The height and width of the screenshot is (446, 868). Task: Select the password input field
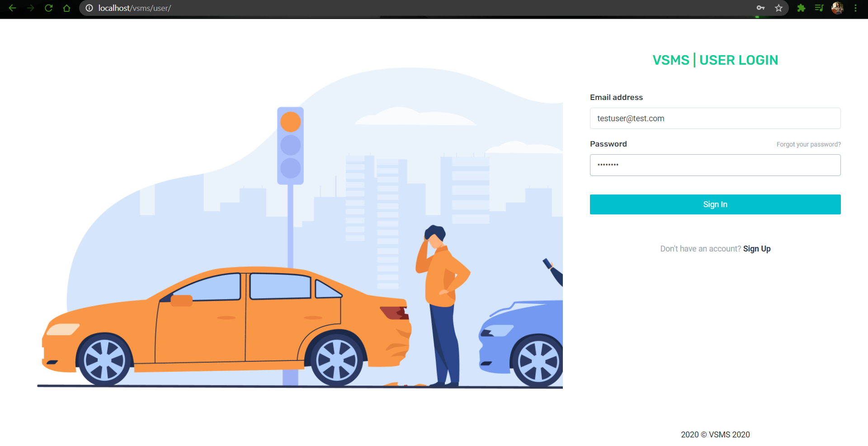(715, 165)
